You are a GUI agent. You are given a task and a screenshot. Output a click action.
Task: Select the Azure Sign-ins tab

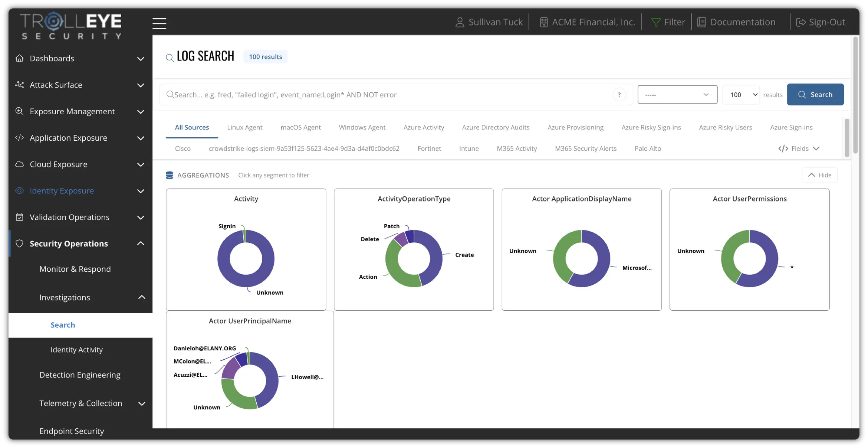[x=791, y=127]
